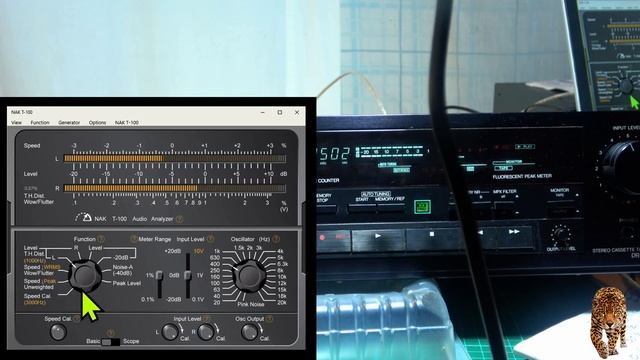Select 4k on the oscillator dial

(x=280, y=251)
